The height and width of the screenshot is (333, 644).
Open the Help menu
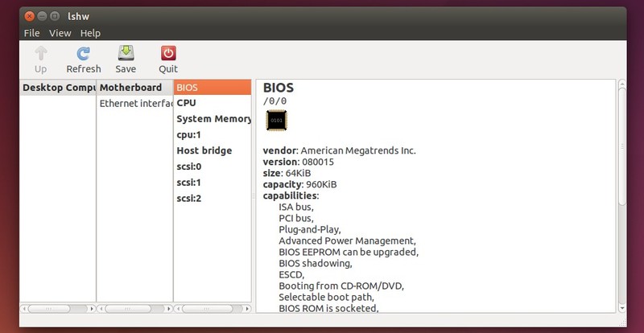coord(90,33)
